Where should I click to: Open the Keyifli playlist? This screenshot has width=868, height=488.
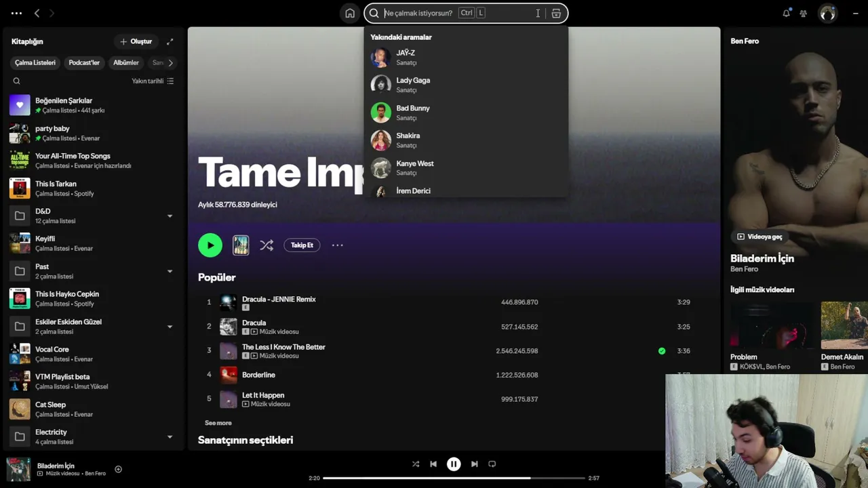coord(94,243)
